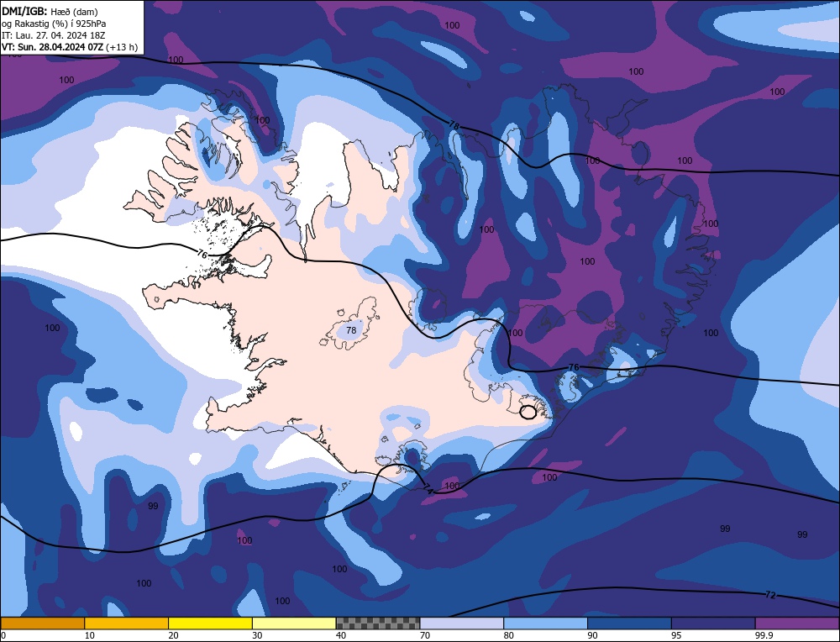Screen dimensions: 840x642
Task: Click the '90' legend tick label
Action: point(592,635)
